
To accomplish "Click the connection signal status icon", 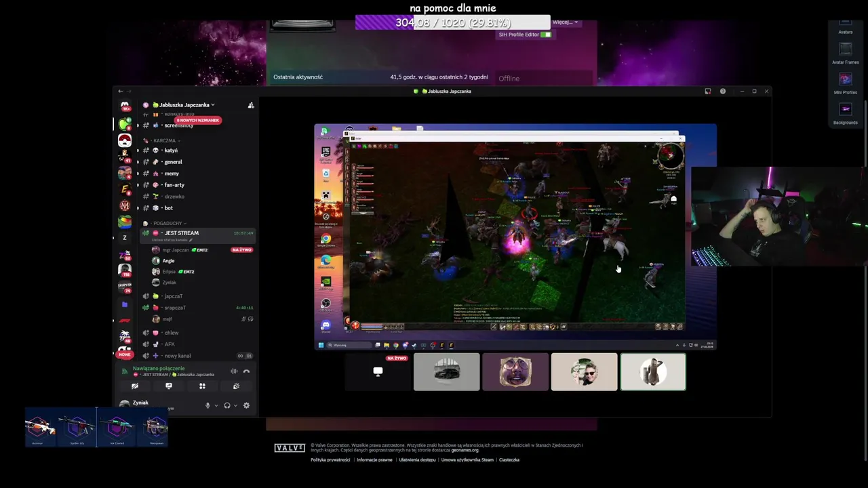I will tap(124, 371).
